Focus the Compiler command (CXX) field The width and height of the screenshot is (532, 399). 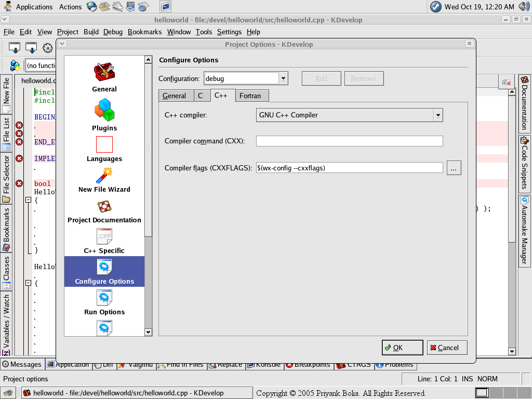tap(350, 141)
